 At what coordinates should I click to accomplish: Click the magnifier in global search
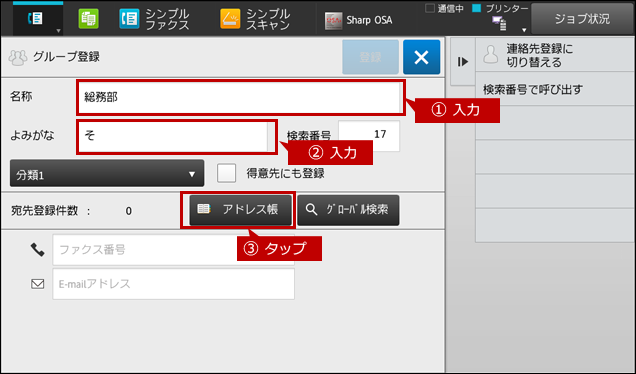tap(312, 210)
